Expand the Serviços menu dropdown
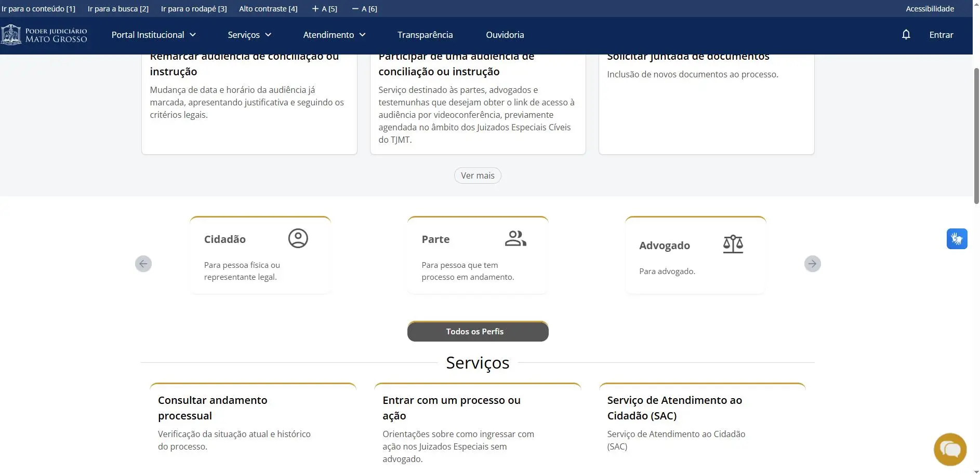 [249, 35]
